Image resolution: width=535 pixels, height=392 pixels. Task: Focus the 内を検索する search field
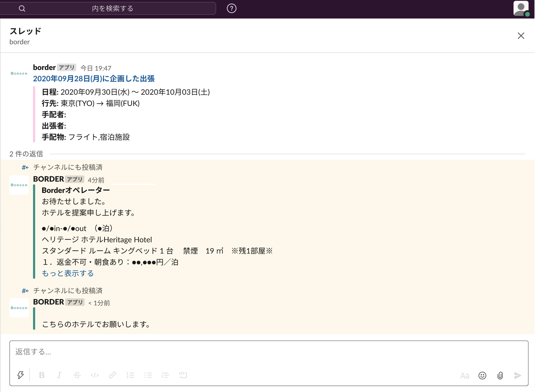coord(107,8)
